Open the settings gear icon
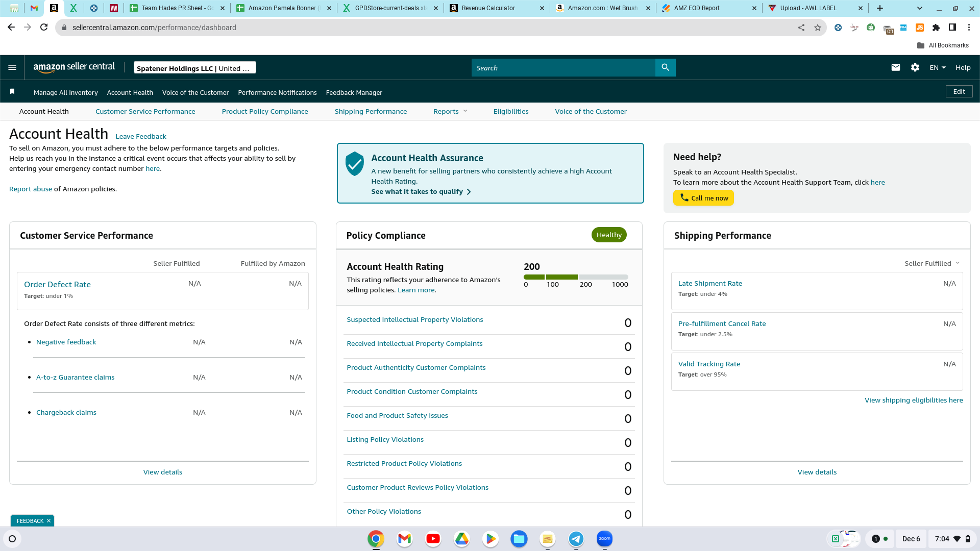Screen dimensions: 980x551 click(915, 67)
